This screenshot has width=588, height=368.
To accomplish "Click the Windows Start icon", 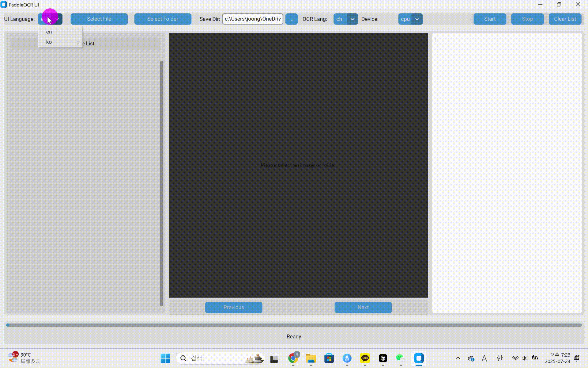I will coord(165,358).
